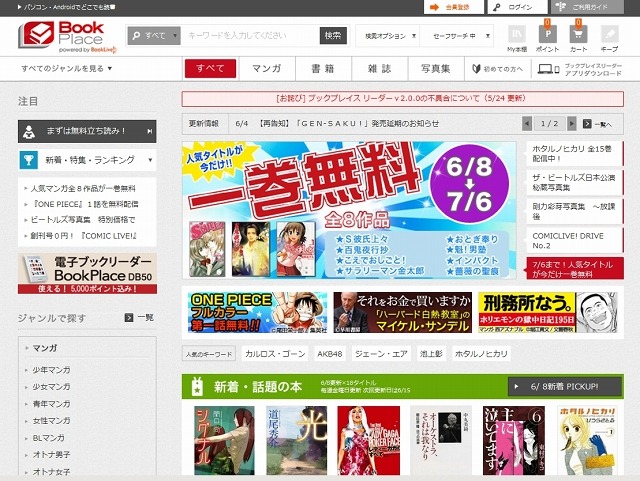Image resolution: width=640 pixels, height=481 pixels.
Task: Expand the 検索オプション dropdown
Action: 387,36
